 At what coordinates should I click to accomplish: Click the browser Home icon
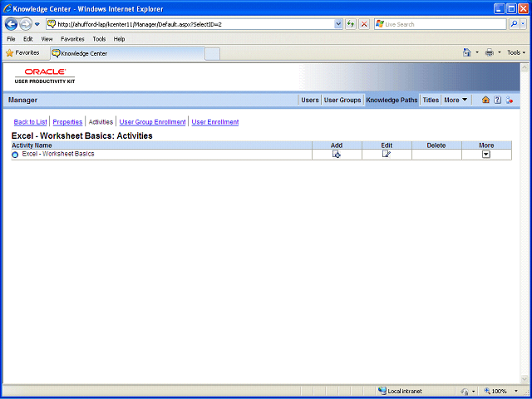pyautogui.click(x=467, y=52)
